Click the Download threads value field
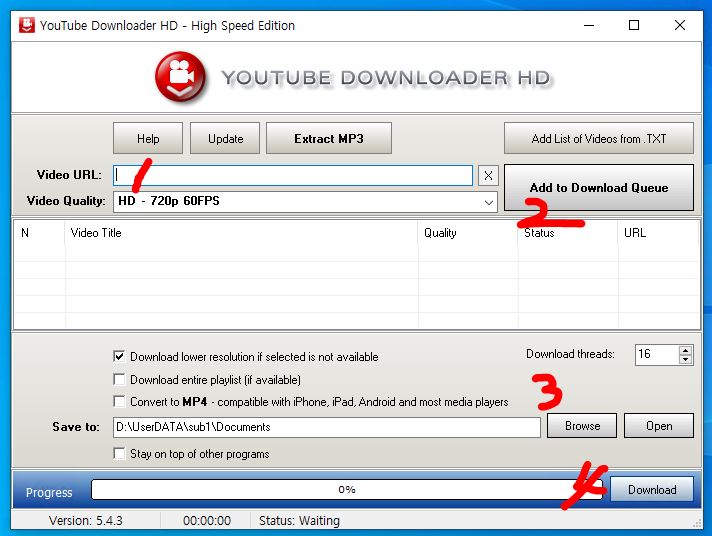This screenshot has width=712, height=536. [x=657, y=354]
